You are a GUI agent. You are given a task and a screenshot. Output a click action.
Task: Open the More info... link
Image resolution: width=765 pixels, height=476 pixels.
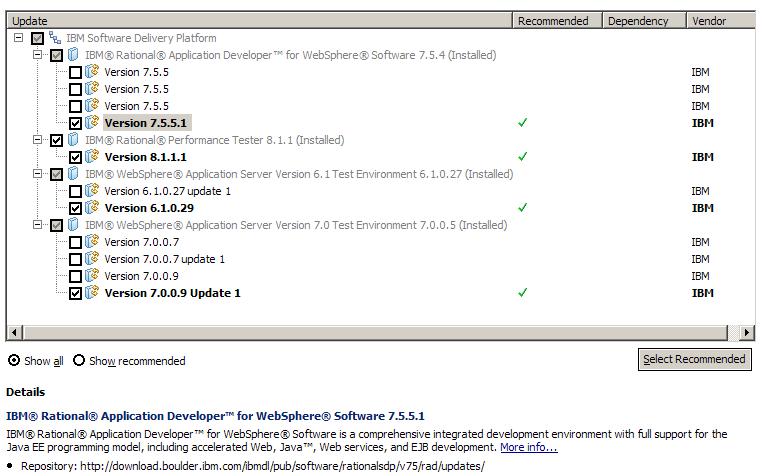(529, 447)
